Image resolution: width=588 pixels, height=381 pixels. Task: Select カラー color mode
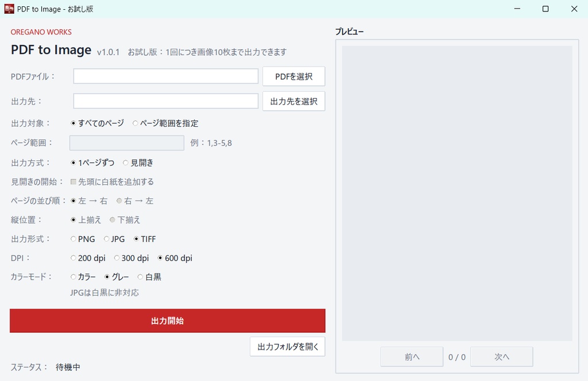[83, 277]
